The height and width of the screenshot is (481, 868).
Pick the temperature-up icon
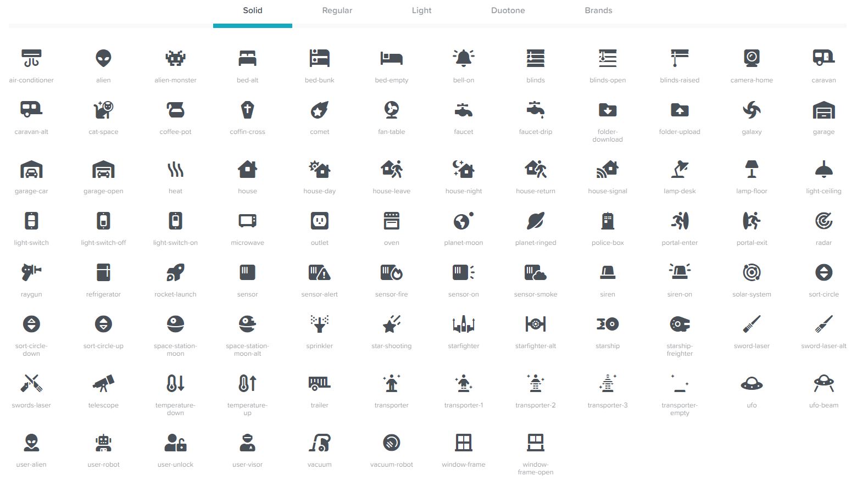tap(248, 383)
